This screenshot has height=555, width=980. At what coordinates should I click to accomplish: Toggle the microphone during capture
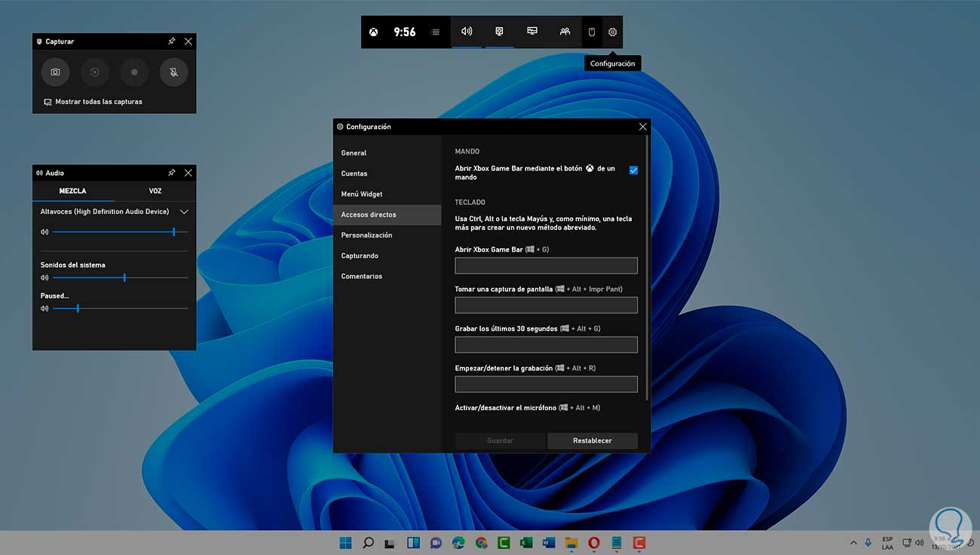click(173, 72)
